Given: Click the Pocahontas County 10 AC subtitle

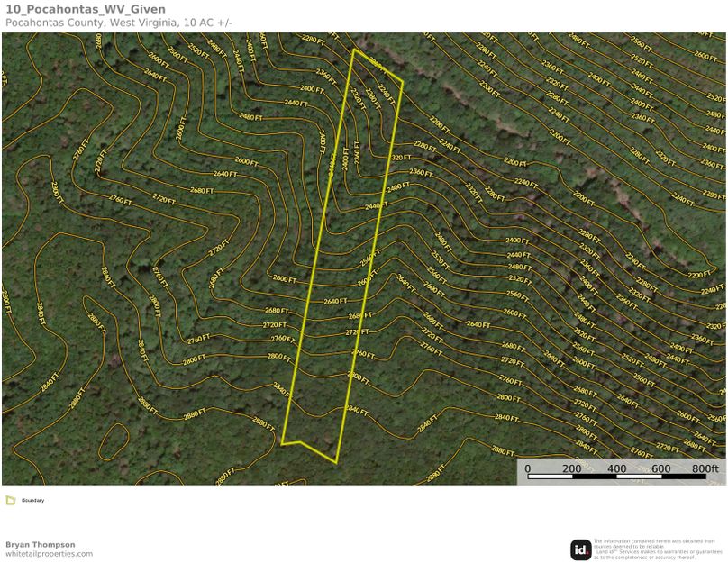Looking at the screenshot, I should pos(117,22).
